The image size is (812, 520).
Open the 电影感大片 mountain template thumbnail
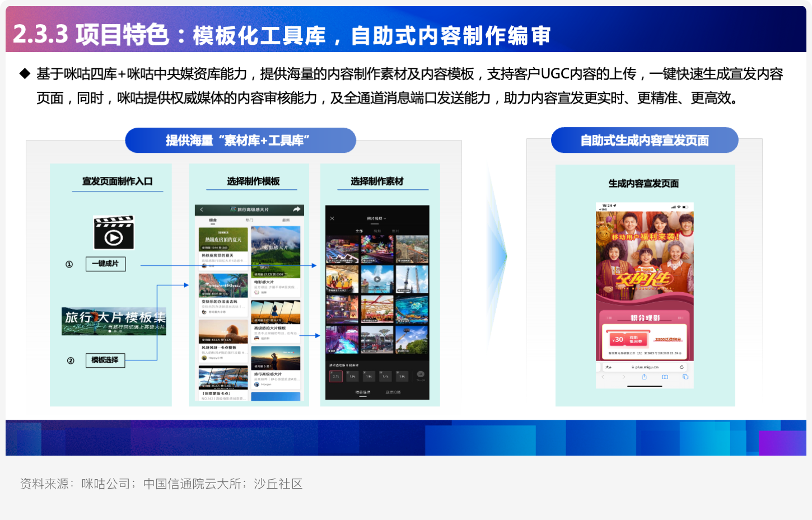276,251
